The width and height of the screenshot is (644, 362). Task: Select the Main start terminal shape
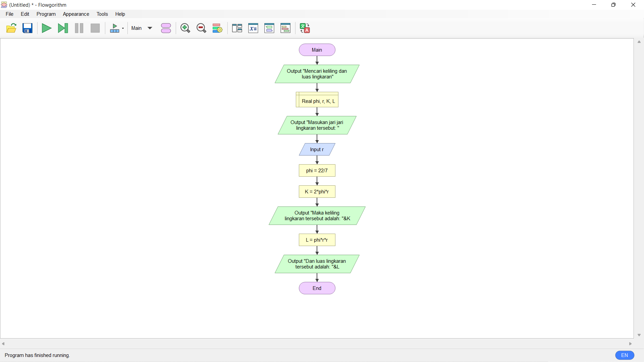[x=317, y=50]
